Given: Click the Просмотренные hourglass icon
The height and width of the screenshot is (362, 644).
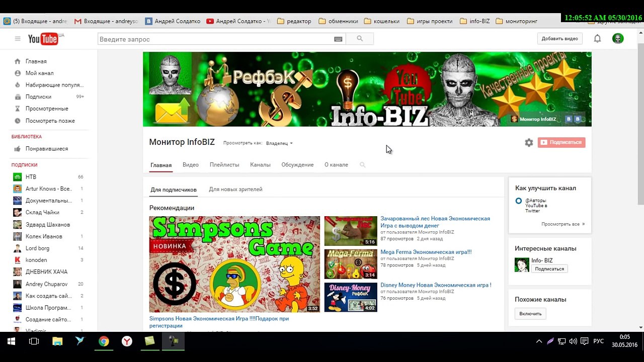Looking at the screenshot, I should [x=18, y=109].
